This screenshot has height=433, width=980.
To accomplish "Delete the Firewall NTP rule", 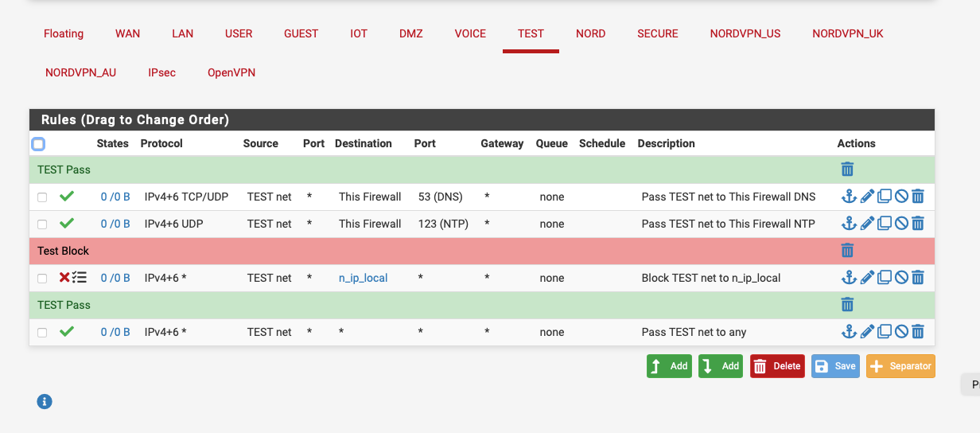I will (918, 224).
